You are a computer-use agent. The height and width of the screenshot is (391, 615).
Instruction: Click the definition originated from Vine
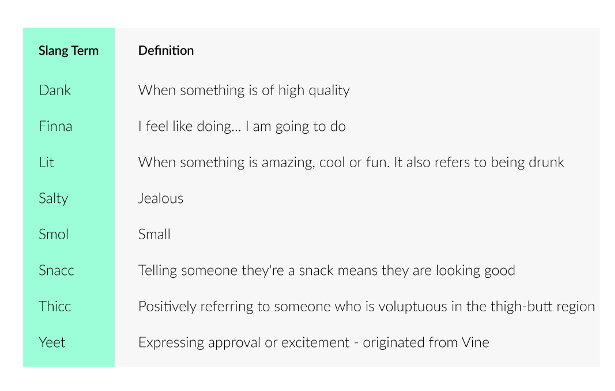coord(314,343)
